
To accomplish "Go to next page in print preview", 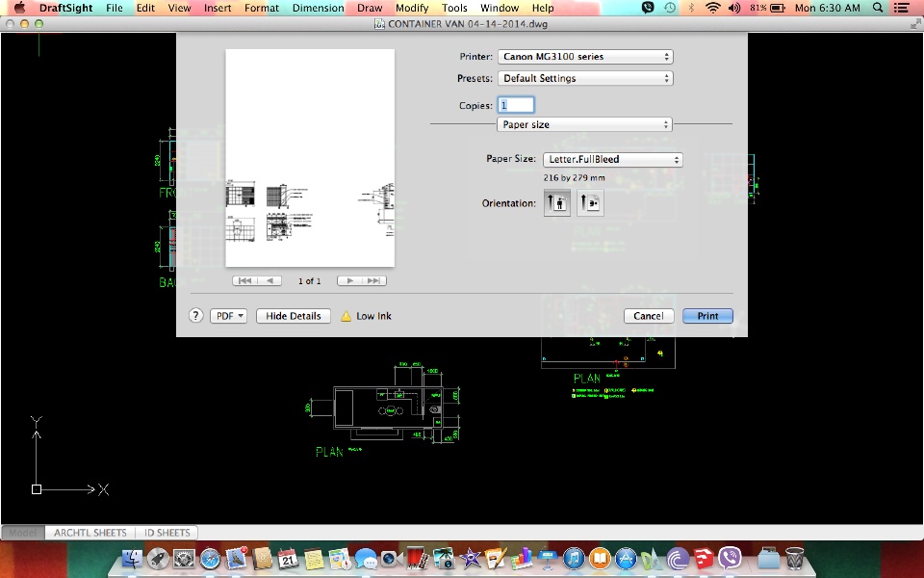I will click(349, 280).
